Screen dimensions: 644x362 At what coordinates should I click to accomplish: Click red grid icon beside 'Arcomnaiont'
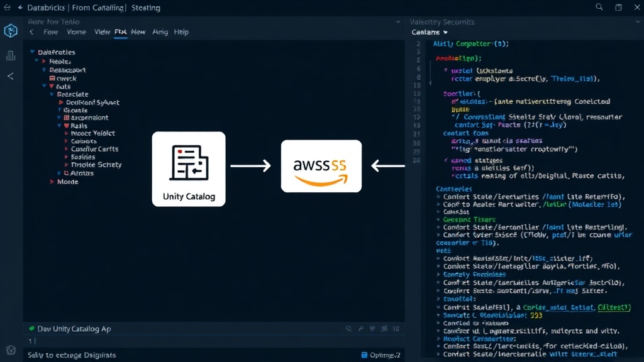point(67,118)
